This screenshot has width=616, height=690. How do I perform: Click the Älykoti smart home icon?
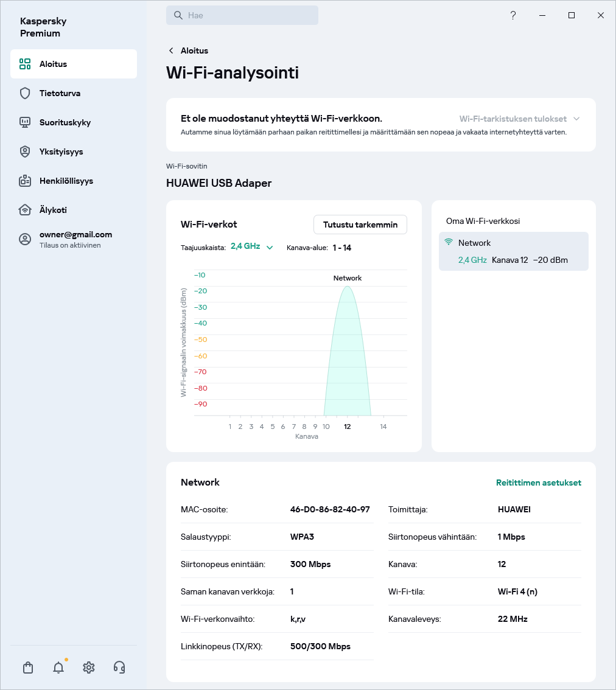coord(25,210)
